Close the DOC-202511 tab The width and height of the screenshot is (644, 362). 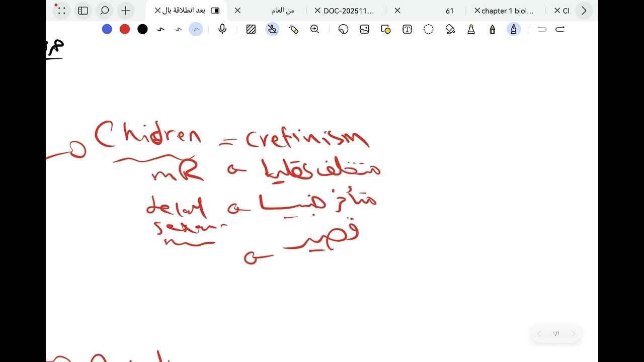317,11
